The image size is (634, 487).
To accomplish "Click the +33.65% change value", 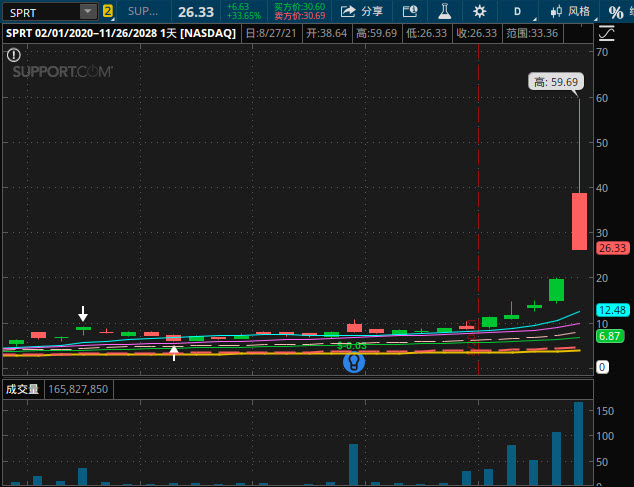I will point(244,16).
